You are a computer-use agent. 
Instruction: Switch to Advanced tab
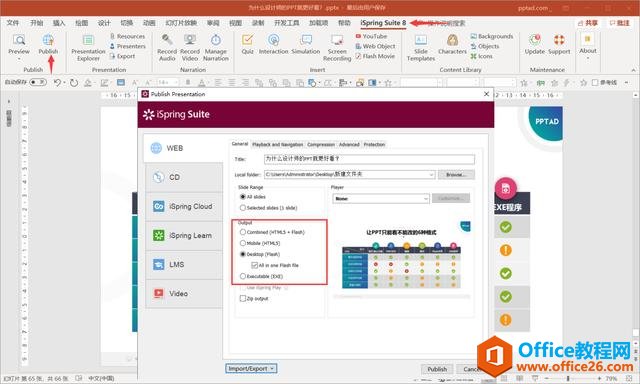click(349, 144)
